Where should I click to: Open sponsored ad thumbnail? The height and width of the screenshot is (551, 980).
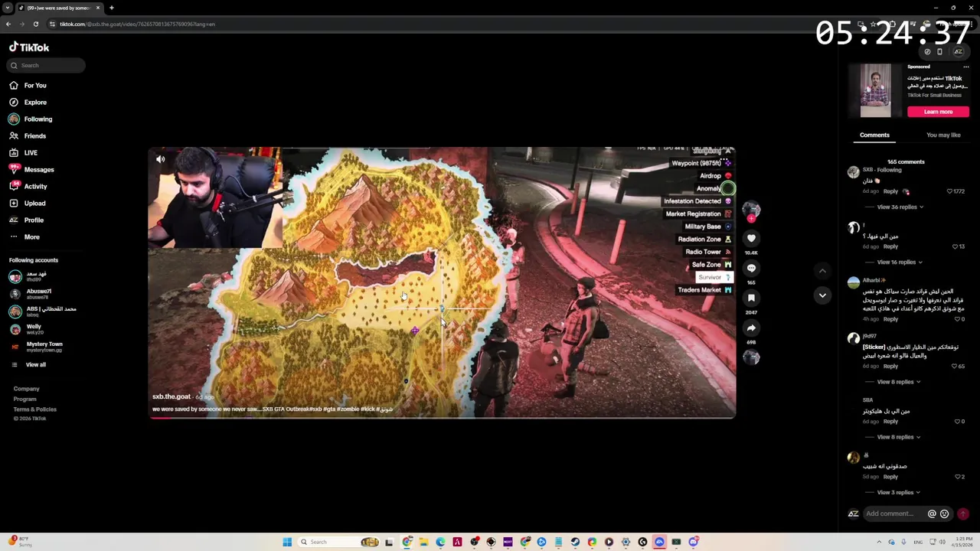[875, 90]
